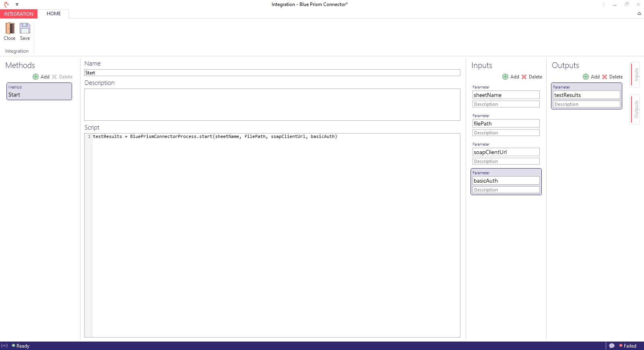Click the red application logo icon
This screenshot has width=644, height=350.
click(6, 4)
